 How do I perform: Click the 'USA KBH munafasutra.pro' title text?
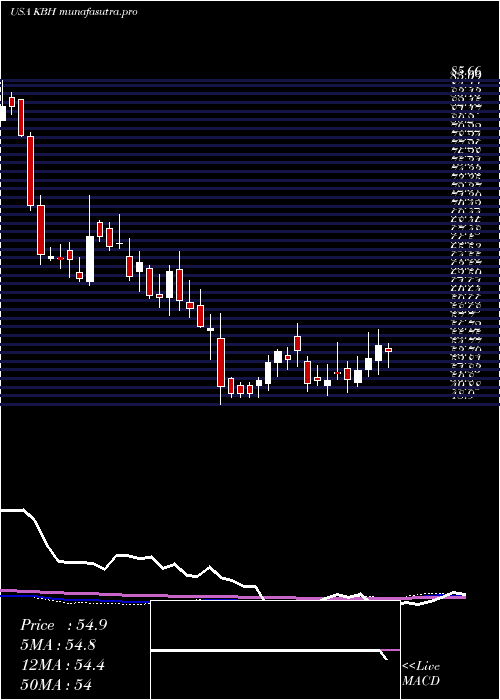73,12
